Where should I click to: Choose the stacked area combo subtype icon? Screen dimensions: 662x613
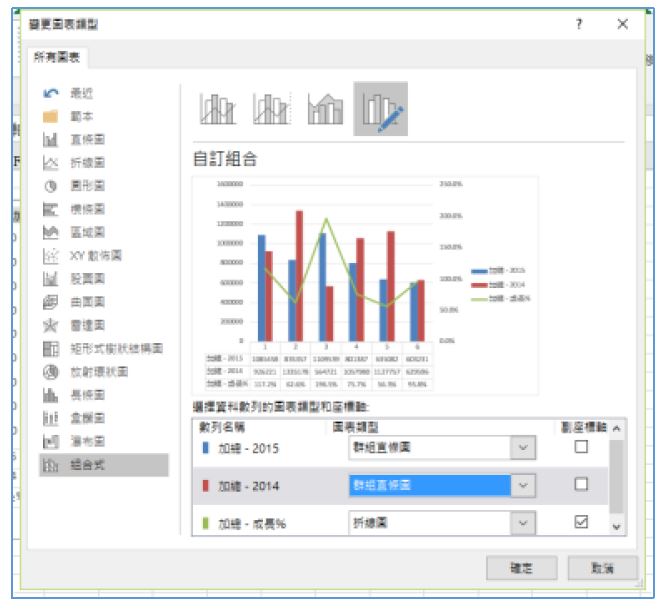tap(326, 109)
